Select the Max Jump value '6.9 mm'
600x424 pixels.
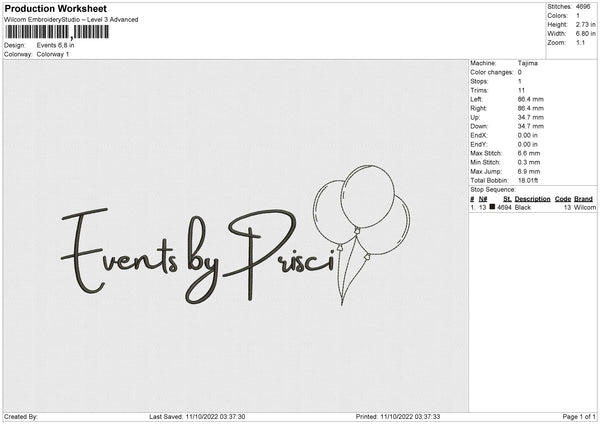click(529, 171)
